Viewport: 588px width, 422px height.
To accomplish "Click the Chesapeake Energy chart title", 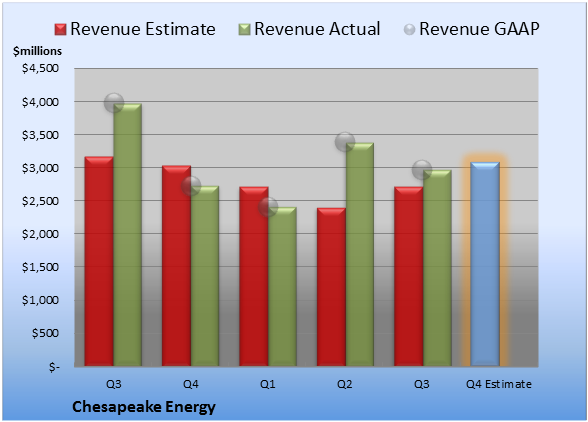I will [x=144, y=407].
